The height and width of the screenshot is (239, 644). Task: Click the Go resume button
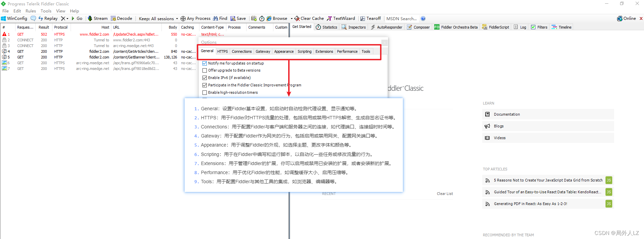point(77,18)
